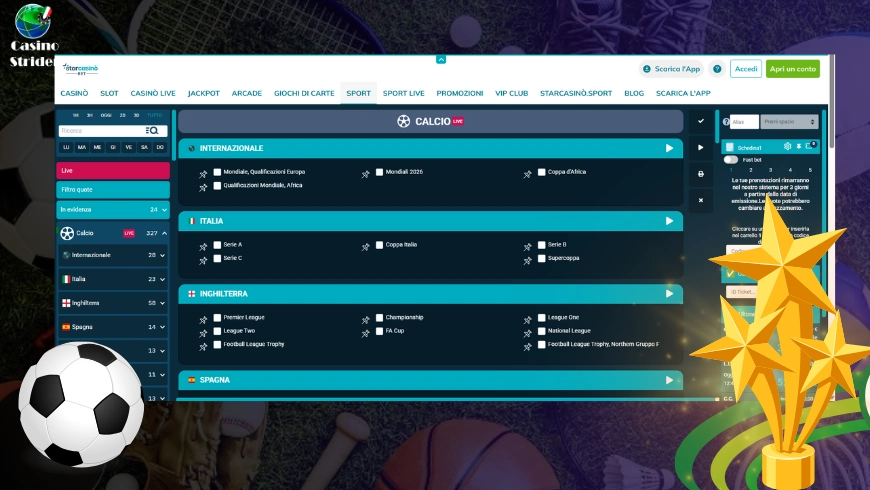Pin the Serie A league
This screenshot has height=490, width=870.
(x=203, y=246)
